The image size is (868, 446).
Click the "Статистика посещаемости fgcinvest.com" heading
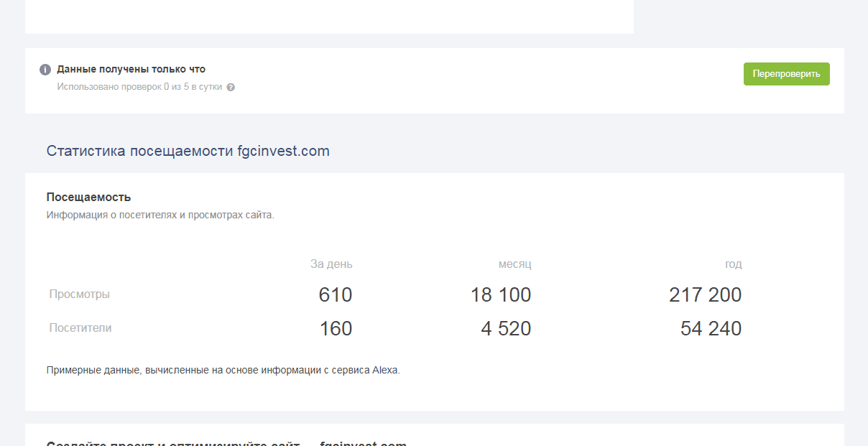pos(188,151)
